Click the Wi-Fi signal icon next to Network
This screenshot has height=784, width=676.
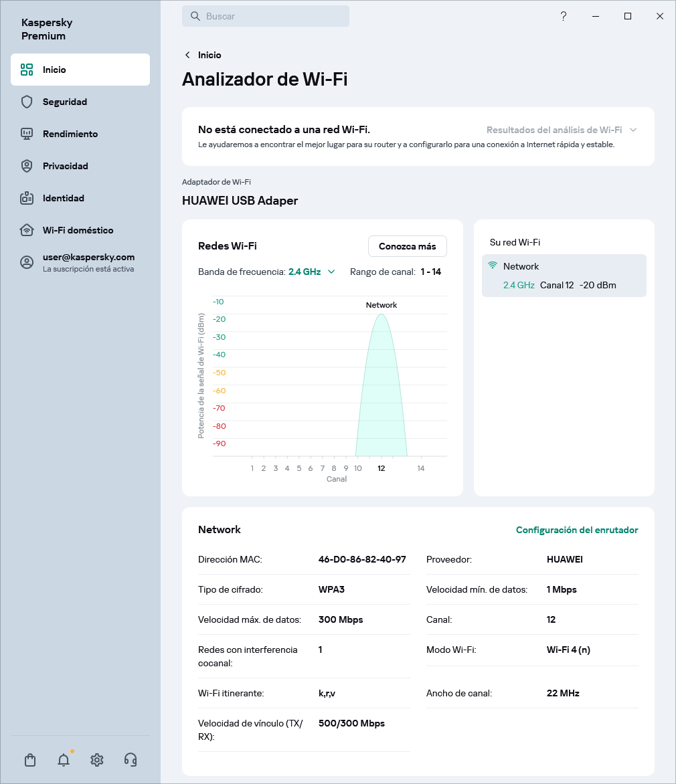pos(493,266)
